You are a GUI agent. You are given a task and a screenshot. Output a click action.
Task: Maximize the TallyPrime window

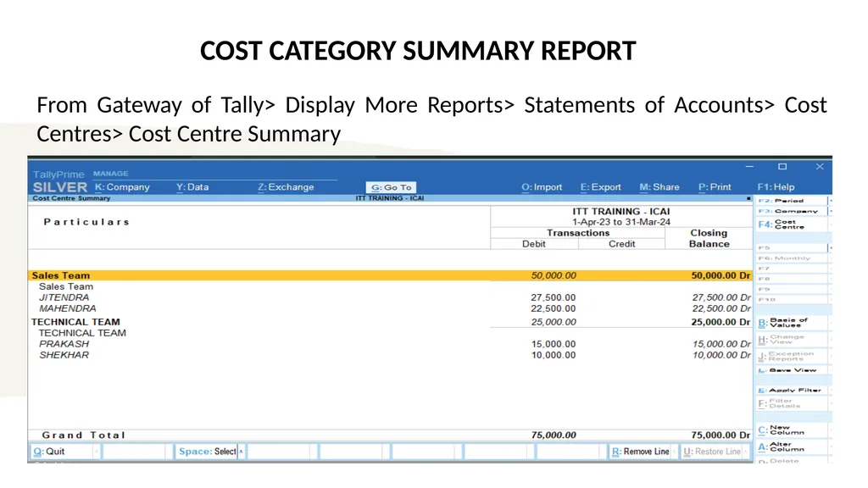[x=782, y=167]
